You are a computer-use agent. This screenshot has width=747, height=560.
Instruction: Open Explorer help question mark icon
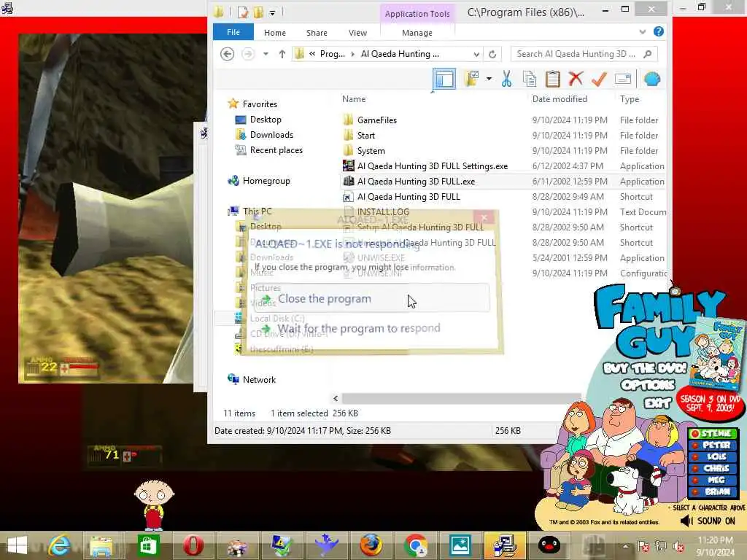click(659, 31)
